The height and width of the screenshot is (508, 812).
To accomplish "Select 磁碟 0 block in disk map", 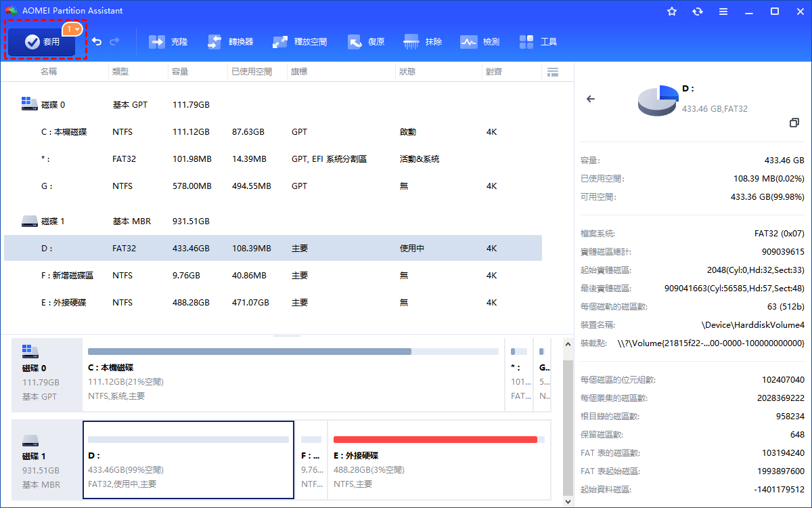I will pos(47,374).
